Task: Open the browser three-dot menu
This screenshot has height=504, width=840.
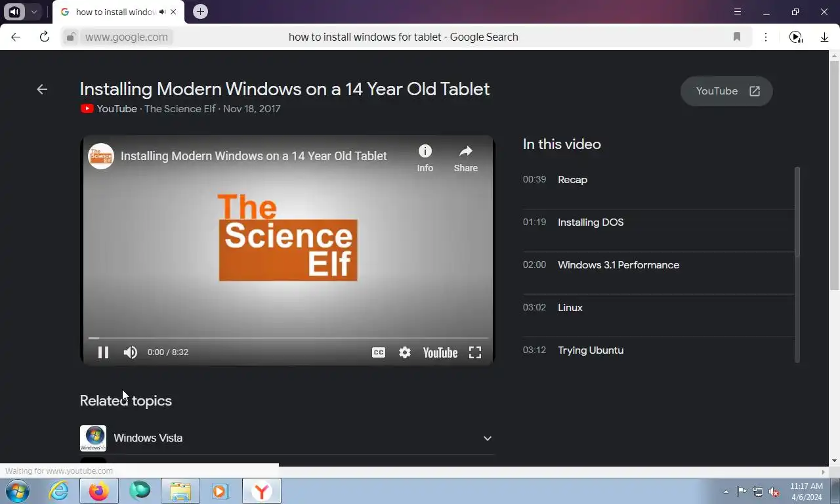Action: [766, 37]
